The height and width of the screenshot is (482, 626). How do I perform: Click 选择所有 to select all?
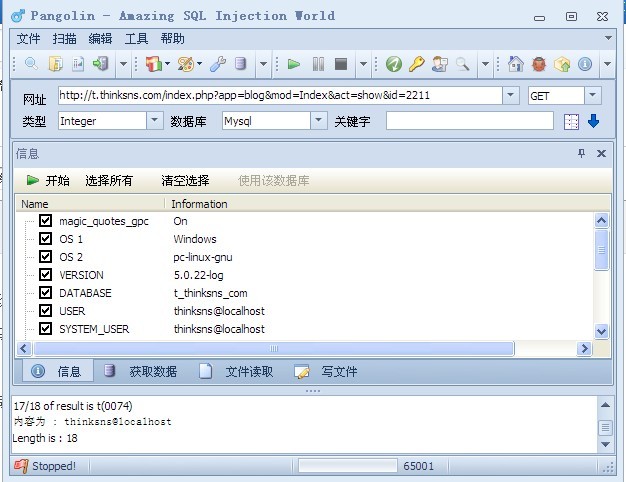[x=109, y=181]
